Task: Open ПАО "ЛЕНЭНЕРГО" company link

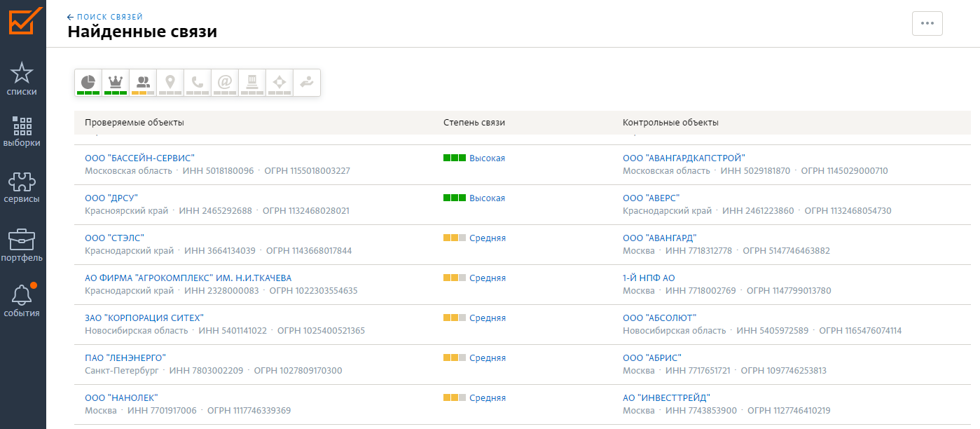Action: [125, 358]
